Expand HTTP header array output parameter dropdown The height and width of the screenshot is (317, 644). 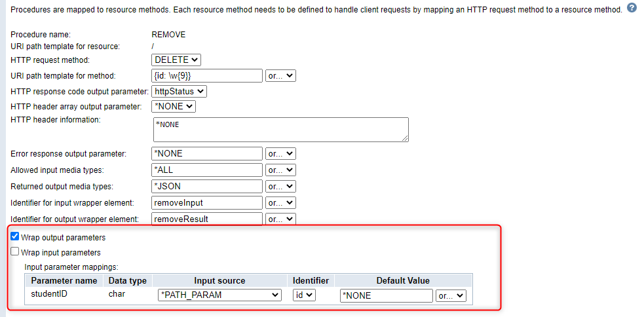tap(174, 106)
